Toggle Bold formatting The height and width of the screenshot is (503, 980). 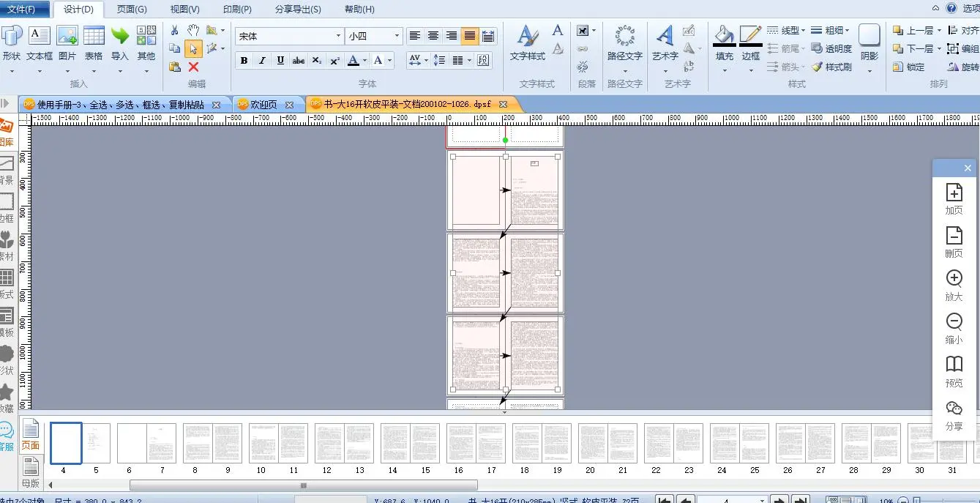pyautogui.click(x=244, y=61)
